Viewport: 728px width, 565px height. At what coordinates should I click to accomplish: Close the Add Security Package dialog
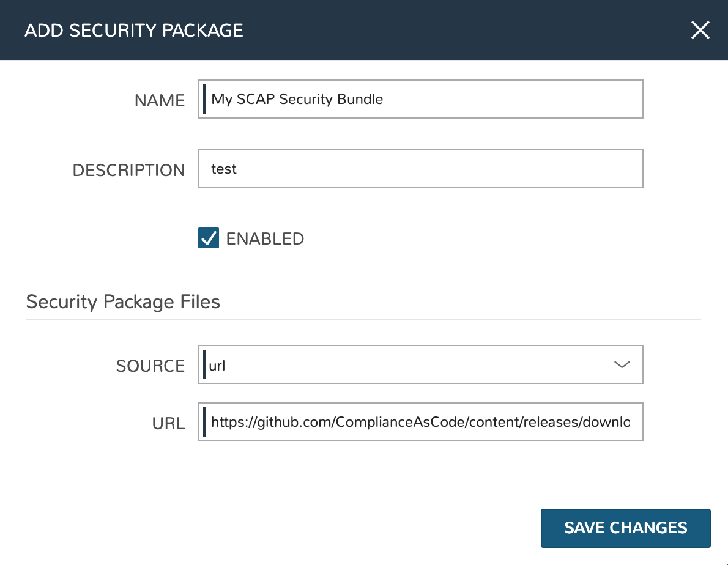tap(700, 30)
